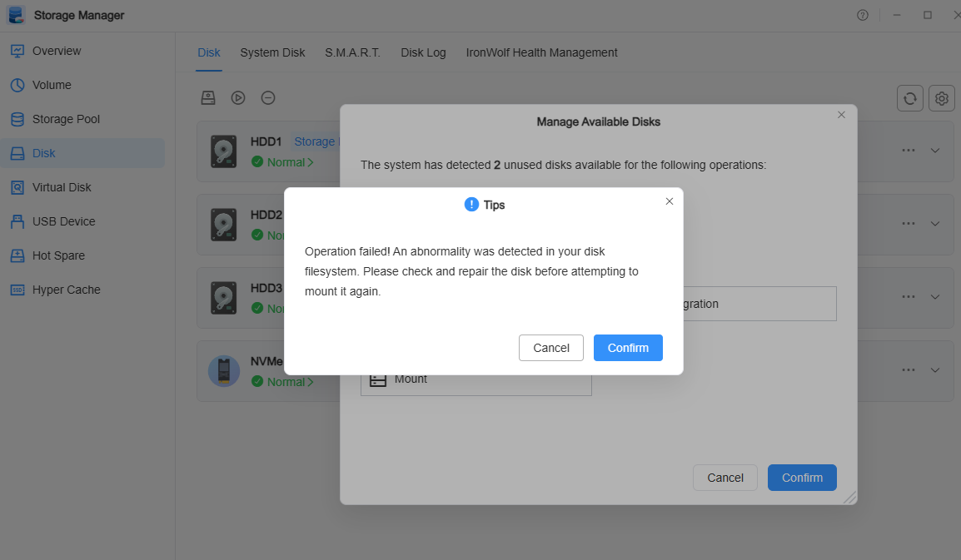The height and width of the screenshot is (560, 961).
Task: Select Disk in the sidebar
Action: [82, 153]
